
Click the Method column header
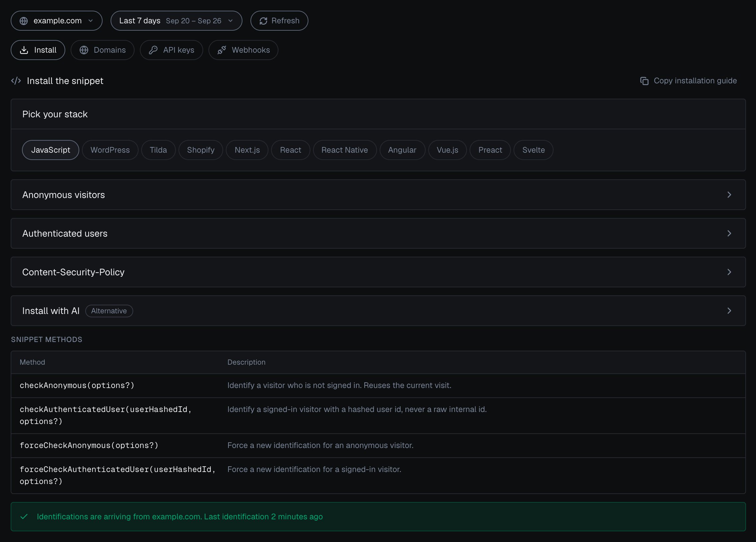32,362
